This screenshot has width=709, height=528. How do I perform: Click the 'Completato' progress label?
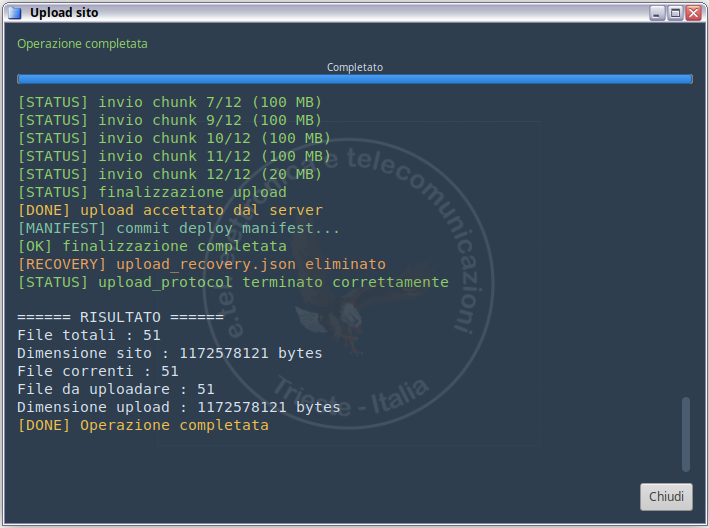click(x=355, y=67)
